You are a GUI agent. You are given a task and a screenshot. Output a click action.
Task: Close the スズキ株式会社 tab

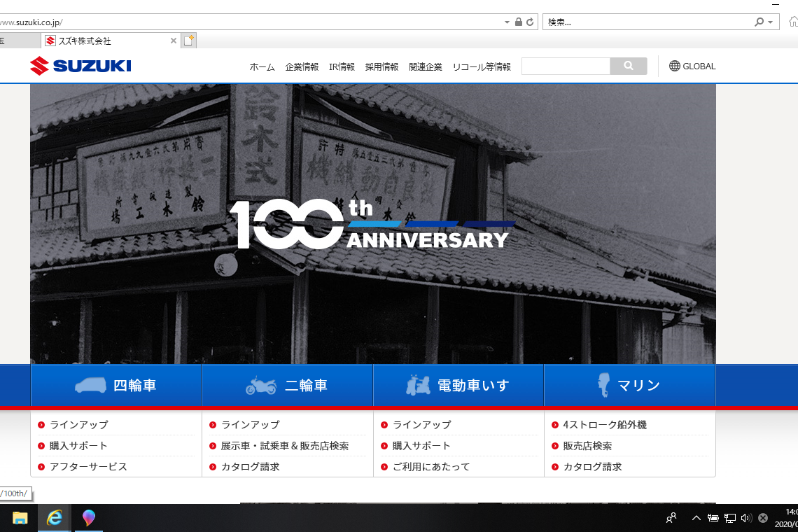click(x=174, y=41)
